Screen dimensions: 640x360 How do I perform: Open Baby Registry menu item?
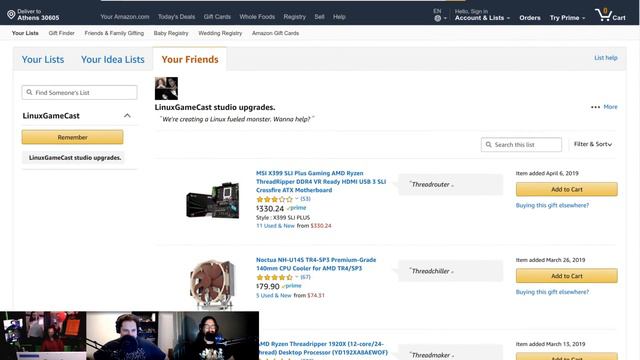171,33
